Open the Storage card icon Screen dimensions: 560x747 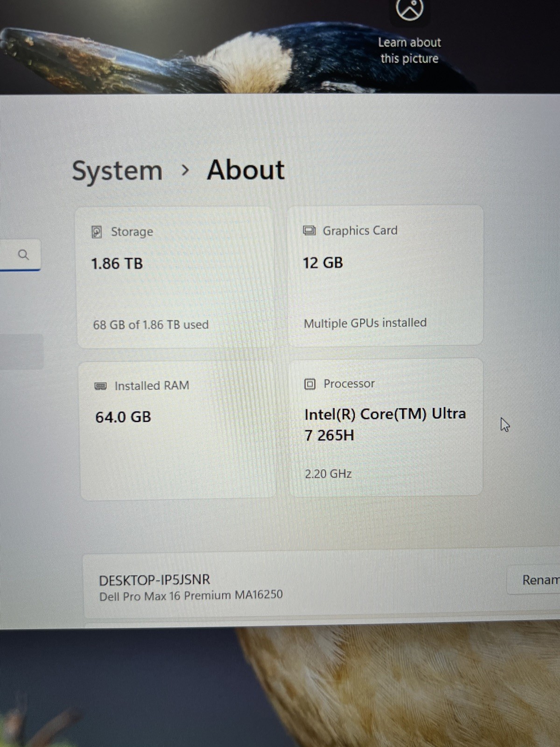click(97, 232)
